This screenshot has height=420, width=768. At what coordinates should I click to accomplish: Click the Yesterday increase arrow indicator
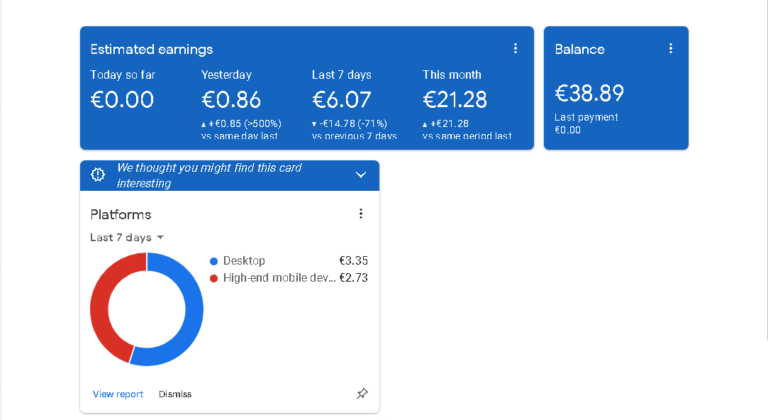pyautogui.click(x=204, y=124)
